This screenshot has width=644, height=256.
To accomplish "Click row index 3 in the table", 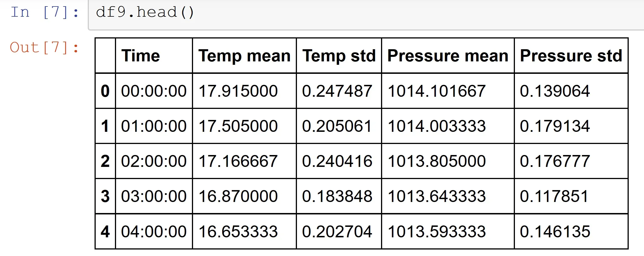I will pos(105,196).
